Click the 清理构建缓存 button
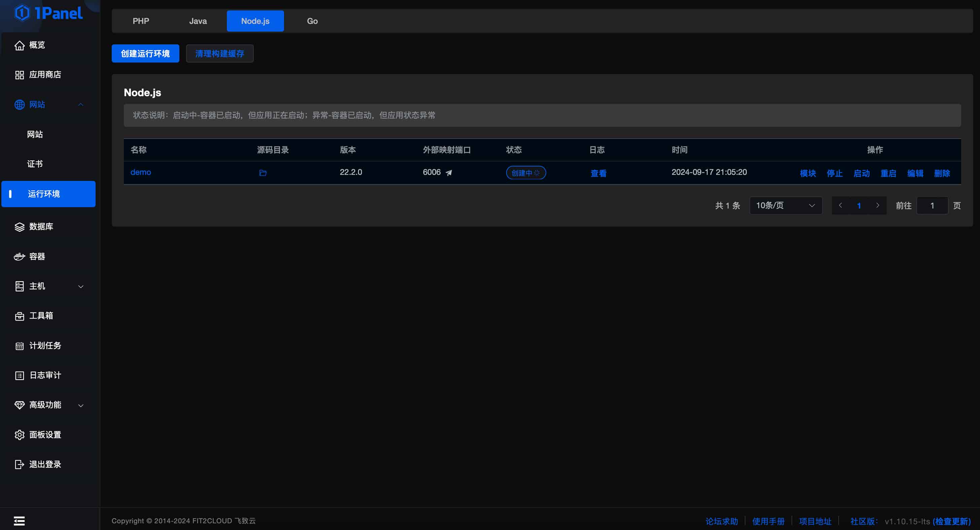Screen dimensions: 980x530 click(219, 53)
